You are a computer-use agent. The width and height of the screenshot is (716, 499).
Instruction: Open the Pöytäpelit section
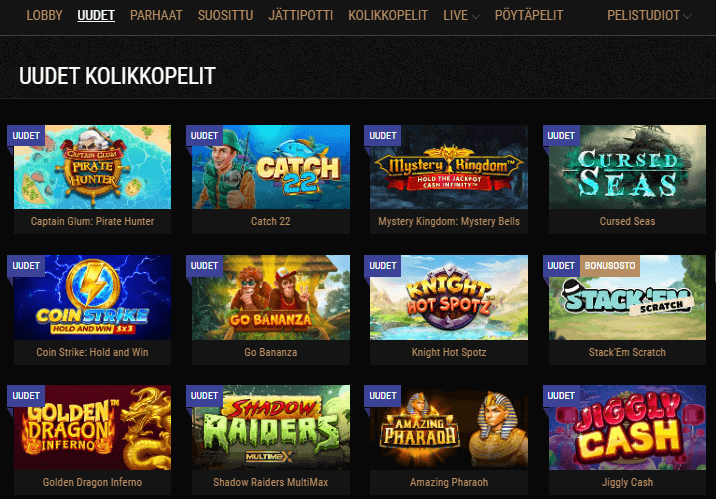529,16
